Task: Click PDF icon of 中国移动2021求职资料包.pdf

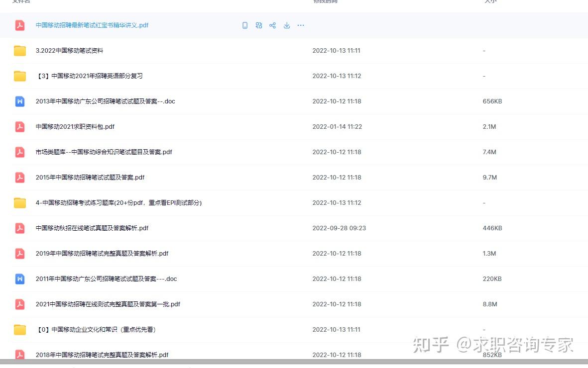Action: [20, 127]
